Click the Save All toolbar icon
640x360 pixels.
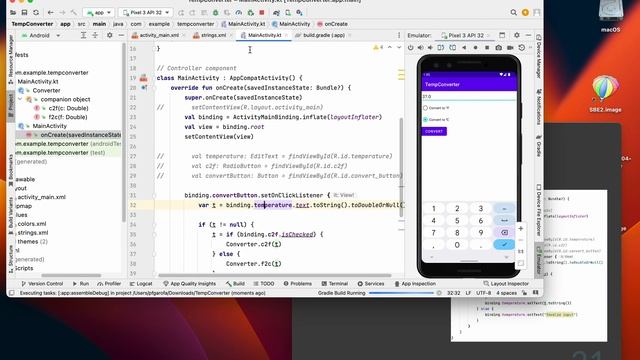click(24, 13)
